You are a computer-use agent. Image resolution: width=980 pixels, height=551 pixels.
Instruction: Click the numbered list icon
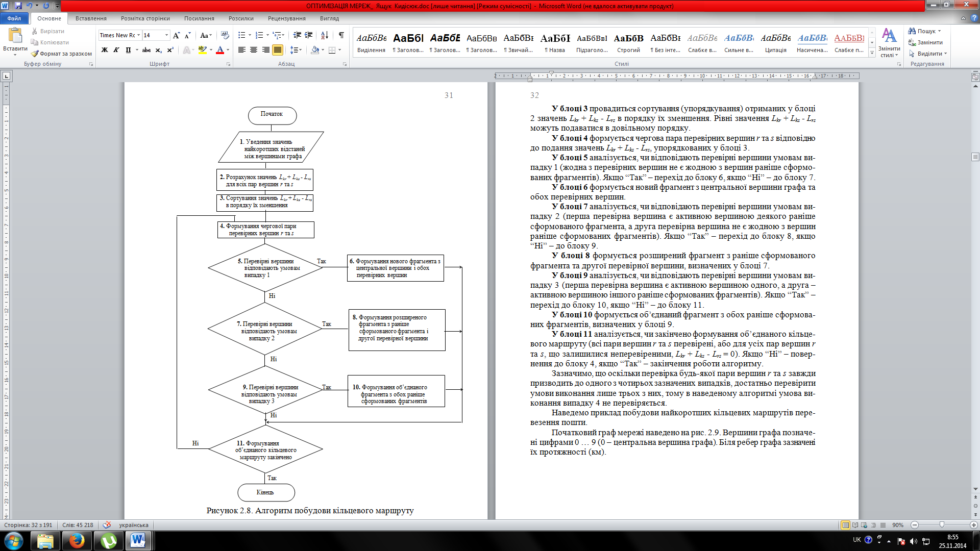(259, 35)
